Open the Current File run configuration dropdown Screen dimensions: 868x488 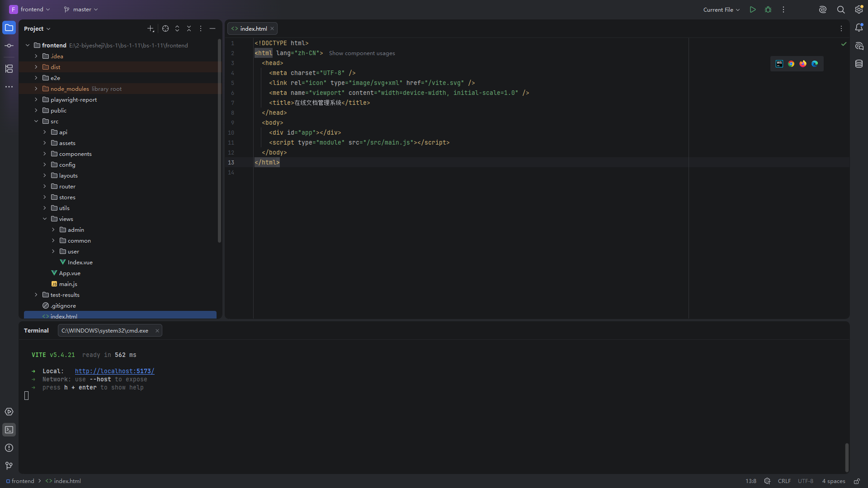(722, 9)
